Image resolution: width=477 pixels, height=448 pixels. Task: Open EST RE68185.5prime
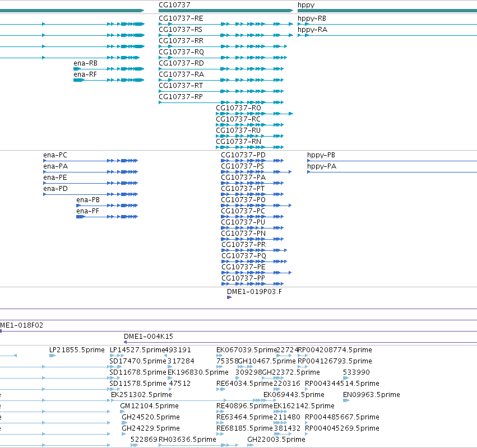(x=244, y=428)
